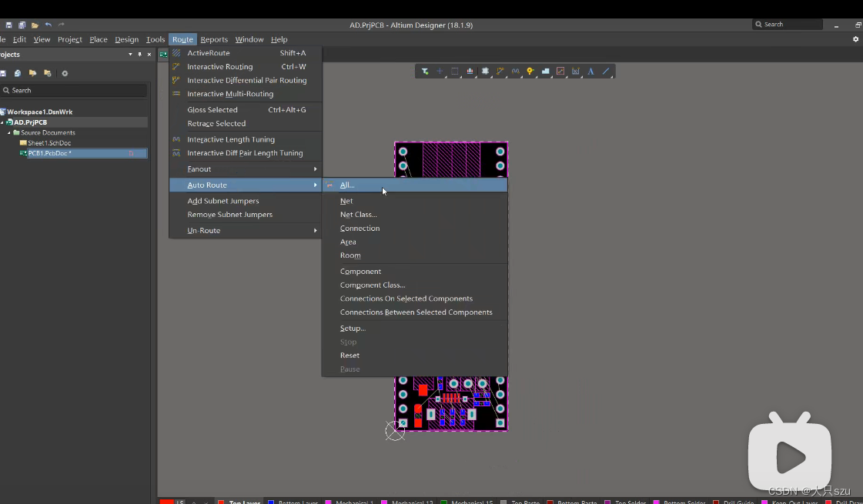Viewport: 863px width, 504px height.
Task: Select the rectangle selection tool in PCB toolbar
Action: pyautogui.click(x=455, y=71)
